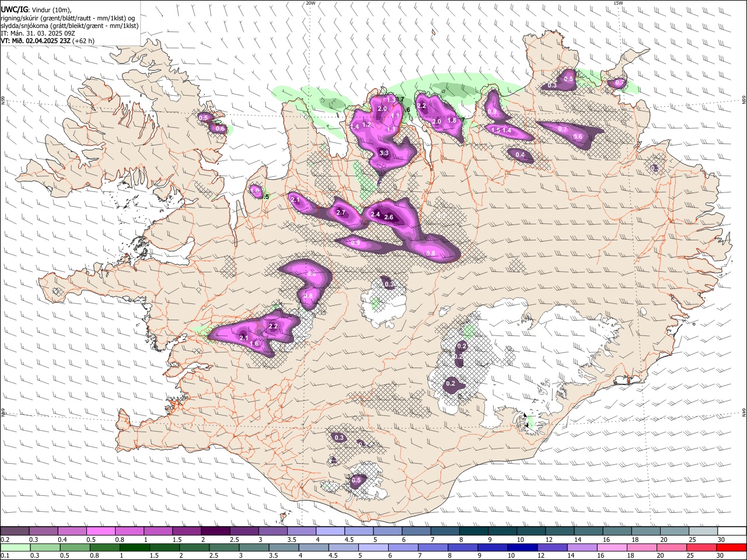Screen dimensions: 747x560
Task: Click the darkest purple swatch in the top legend row
Action: [x=216, y=531]
